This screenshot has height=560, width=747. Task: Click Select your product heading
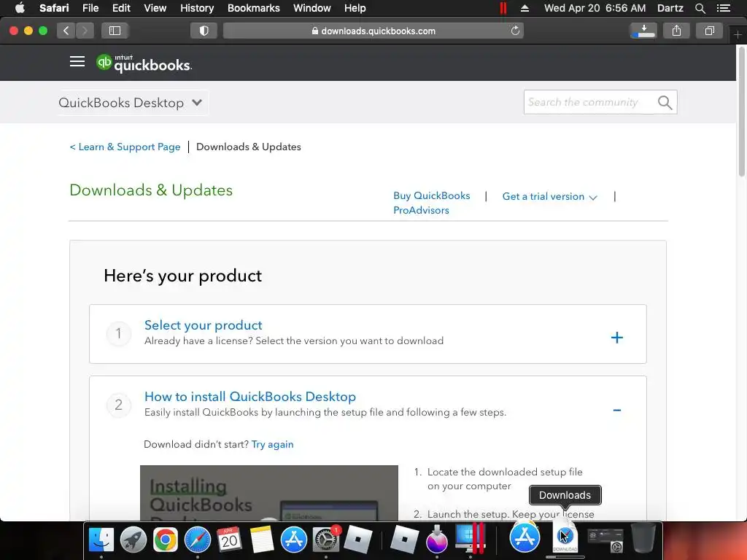click(x=203, y=325)
